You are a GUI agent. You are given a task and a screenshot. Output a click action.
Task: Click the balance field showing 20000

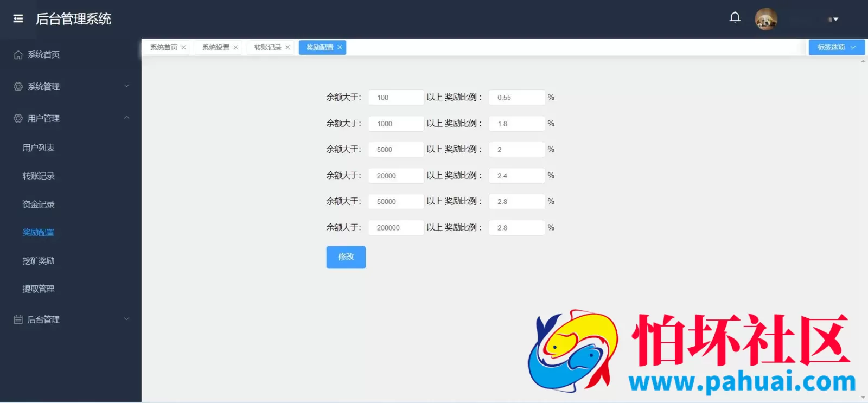click(396, 176)
